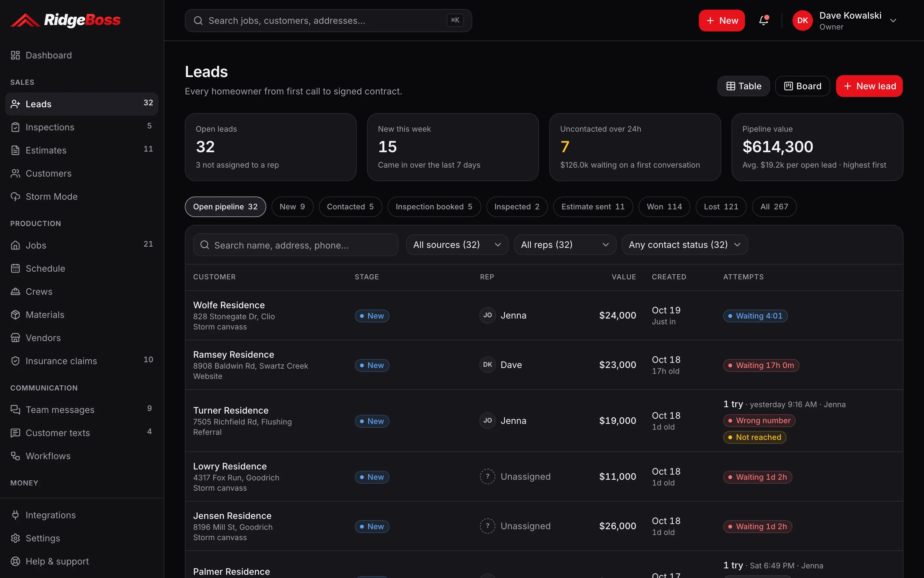
Task: Click the Help & support lifebuoy icon
Action: (x=15, y=561)
